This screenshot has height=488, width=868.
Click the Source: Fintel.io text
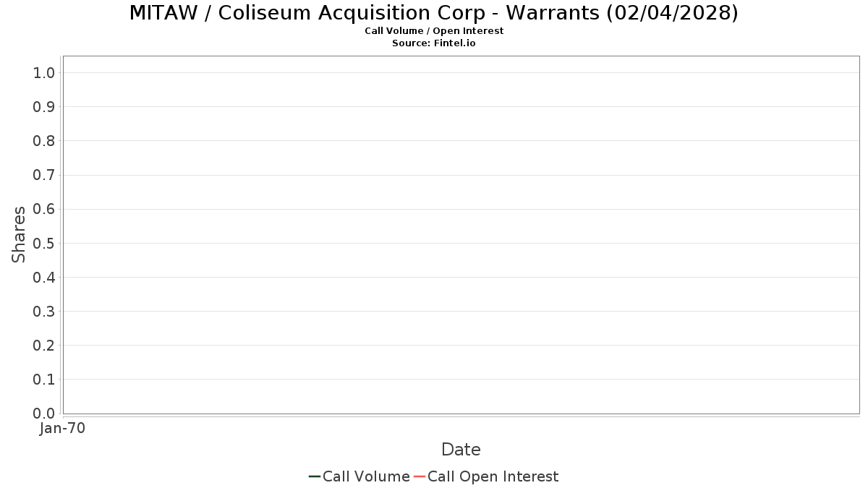(x=434, y=43)
